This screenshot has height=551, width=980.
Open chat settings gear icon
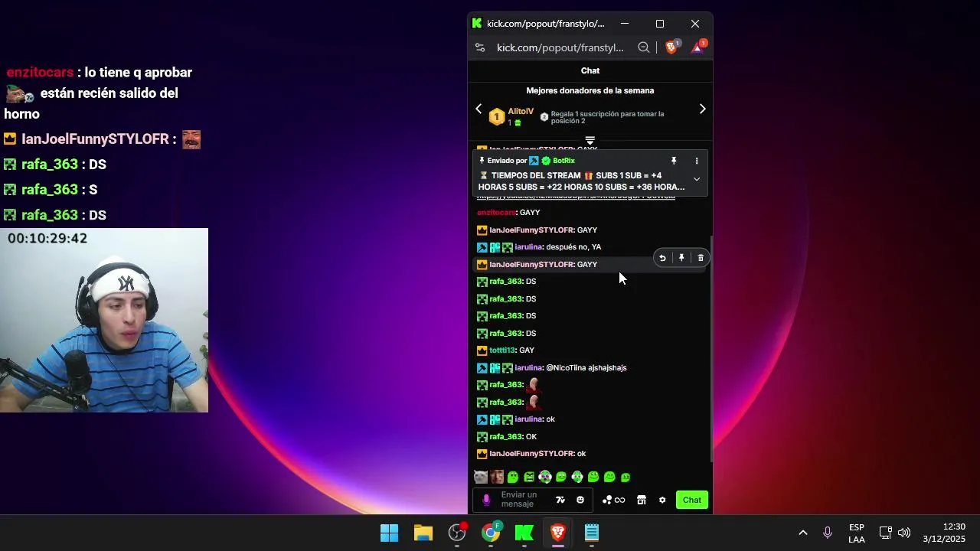click(x=662, y=500)
